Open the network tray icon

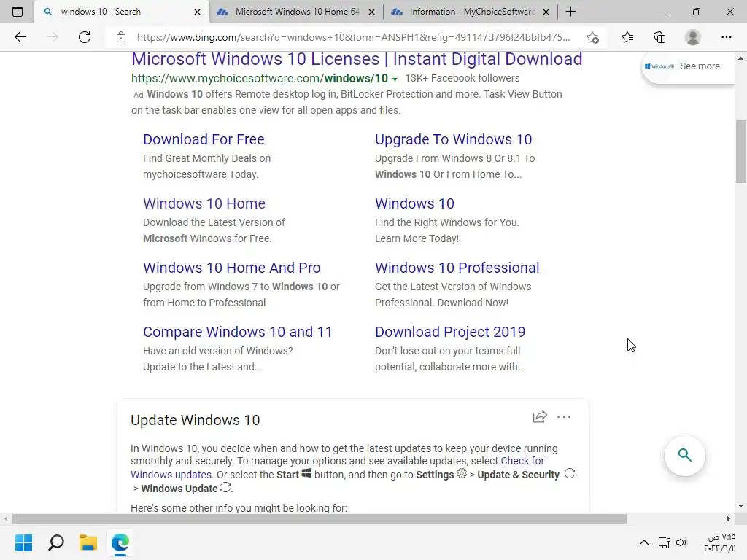click(664, 542)
